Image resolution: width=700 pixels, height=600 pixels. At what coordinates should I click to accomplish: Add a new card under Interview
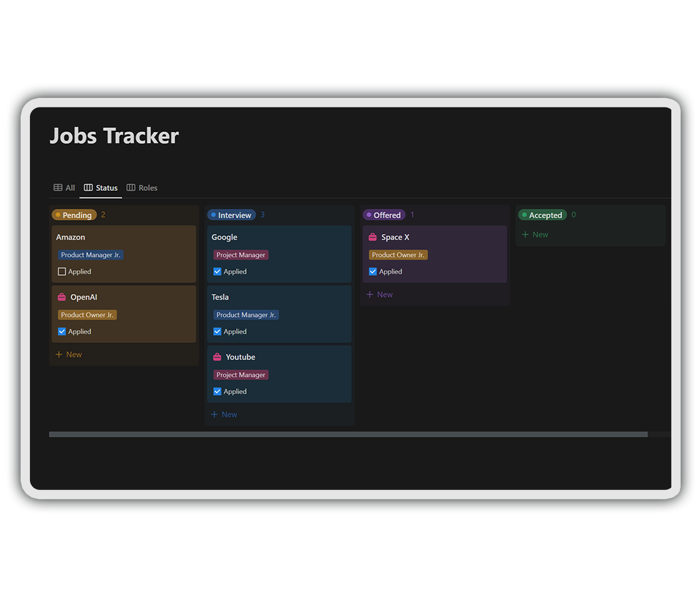(224, 414)
